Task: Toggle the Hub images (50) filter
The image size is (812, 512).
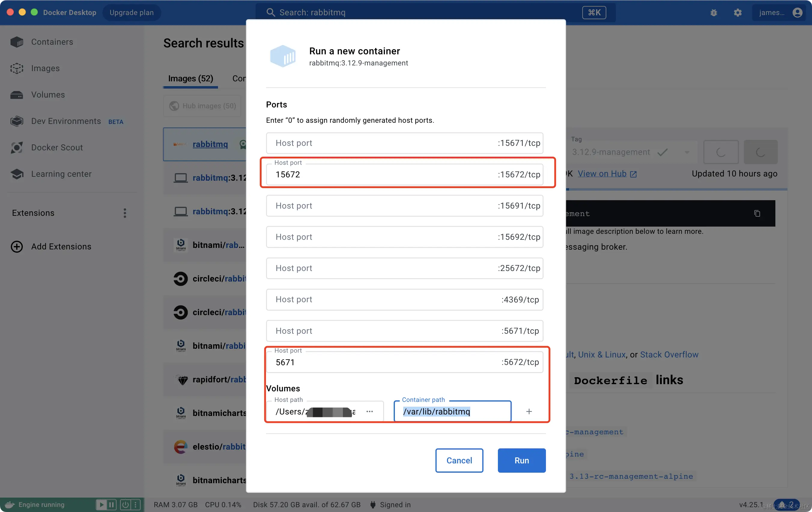Action: point(202,106)
